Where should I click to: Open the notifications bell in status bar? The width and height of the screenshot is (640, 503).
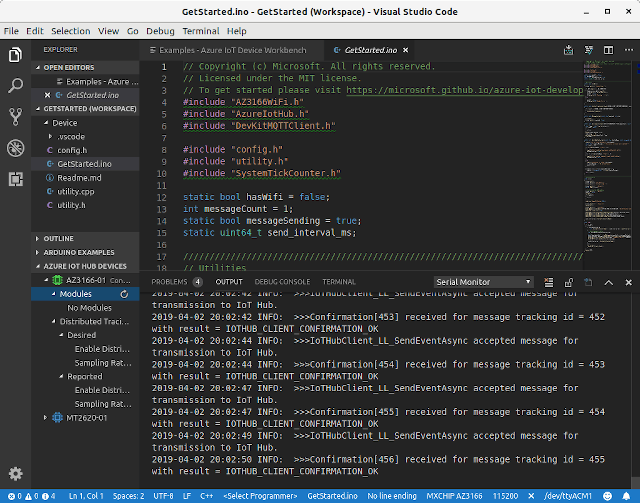coord(626,496)
